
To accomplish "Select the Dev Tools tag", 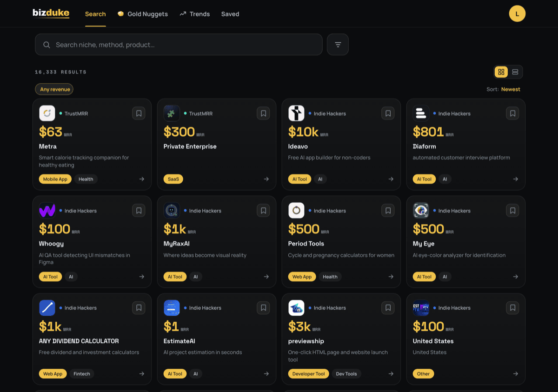I will point(346,374).
